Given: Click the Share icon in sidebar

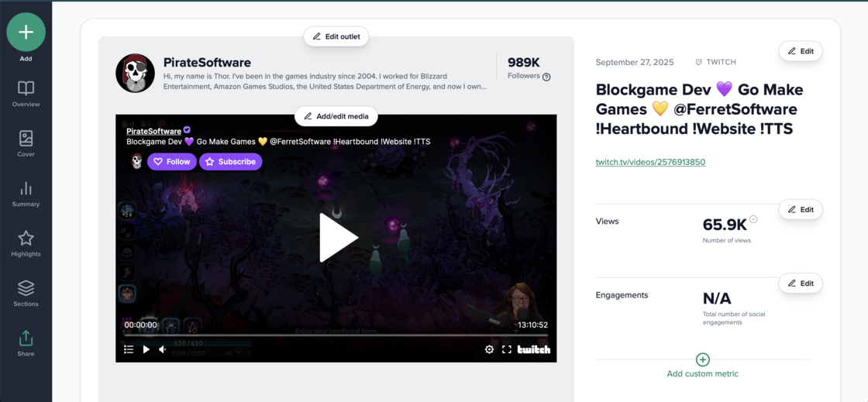Looking at the screenshot, I should point(26,343).
